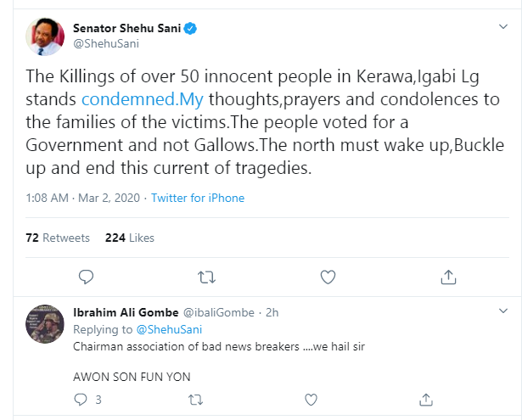View the 72 Retweets list
The image size is (522, 420).
click(58, 238)
